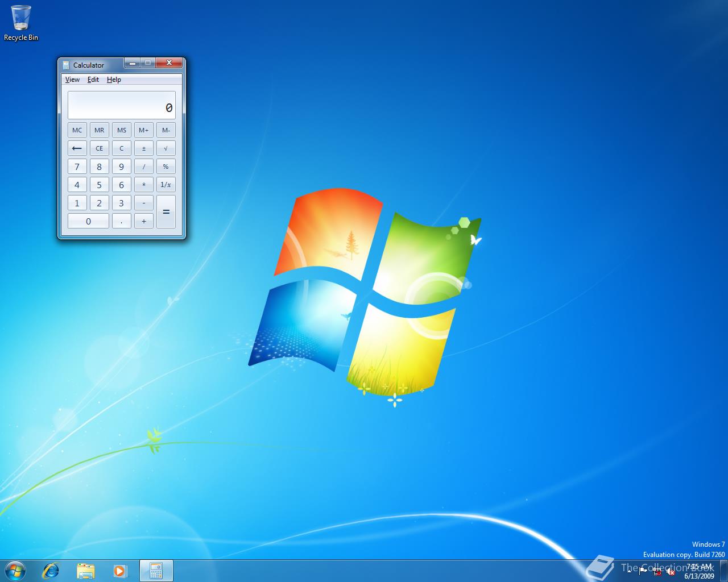Click the digit 1 button
The height and width of the screenshot is (582, 728).
pos(77,203)
